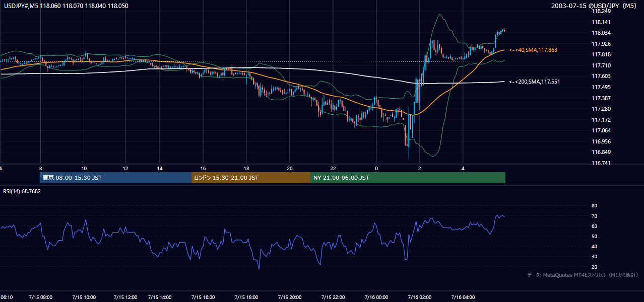Click bottom time label 7/16 00:00
The height and width of the screenshot is (302, 644).
pos(376,297)
